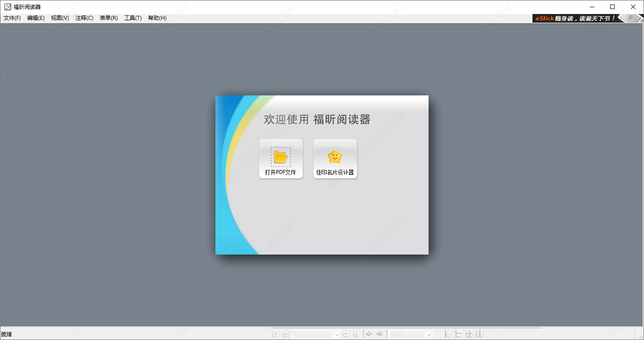Open the 帮助(H) menu

coord(157,18)
